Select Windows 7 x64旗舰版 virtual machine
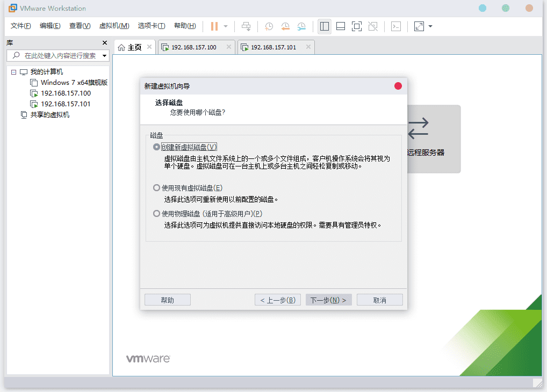 pos(74,83)
